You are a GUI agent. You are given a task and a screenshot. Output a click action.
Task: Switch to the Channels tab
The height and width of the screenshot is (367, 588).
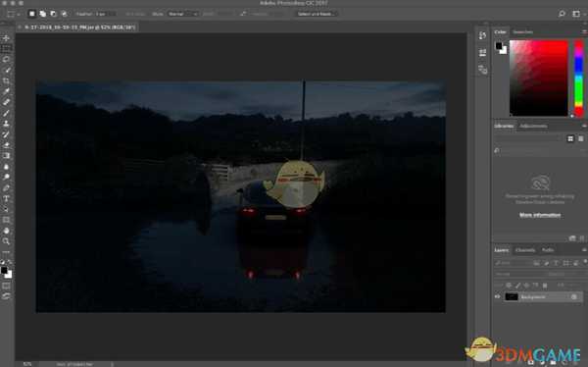click(x=525, y=250)
